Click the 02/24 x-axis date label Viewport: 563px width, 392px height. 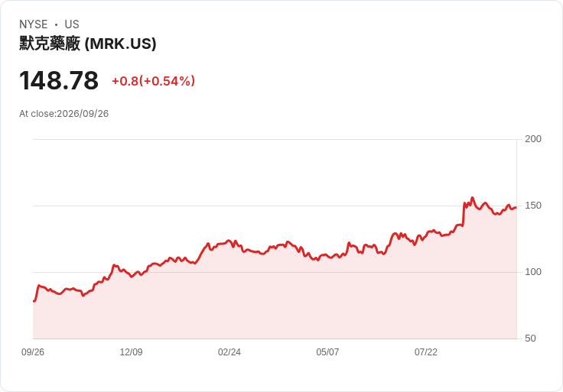coord(229,352)
